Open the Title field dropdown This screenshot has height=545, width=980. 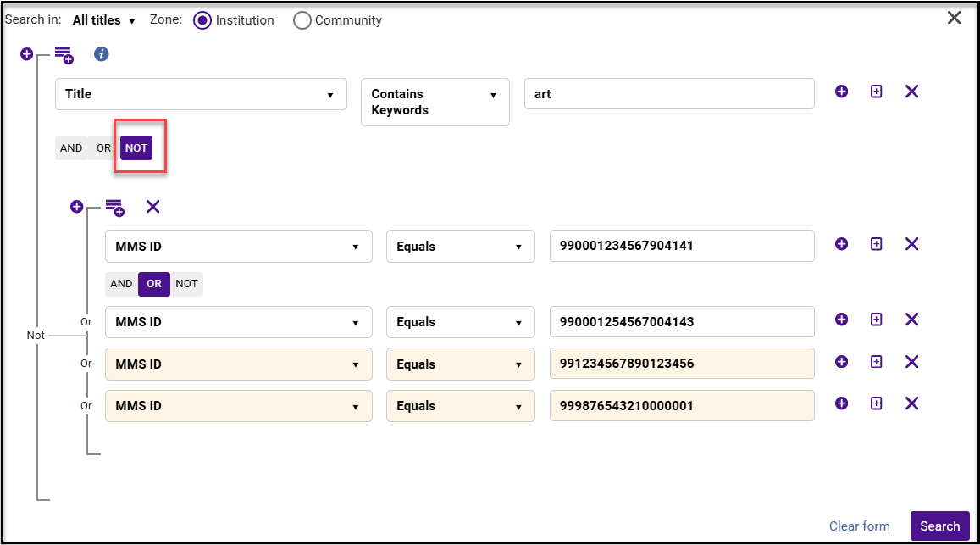(x=202, y=94)
